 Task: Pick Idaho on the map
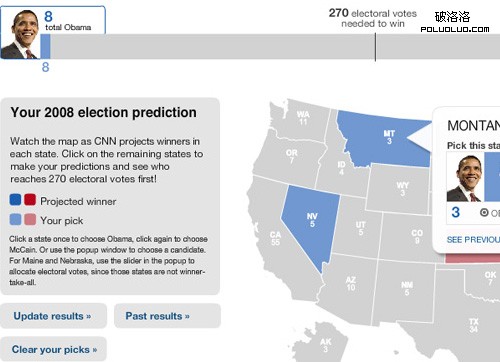[341, 168]
